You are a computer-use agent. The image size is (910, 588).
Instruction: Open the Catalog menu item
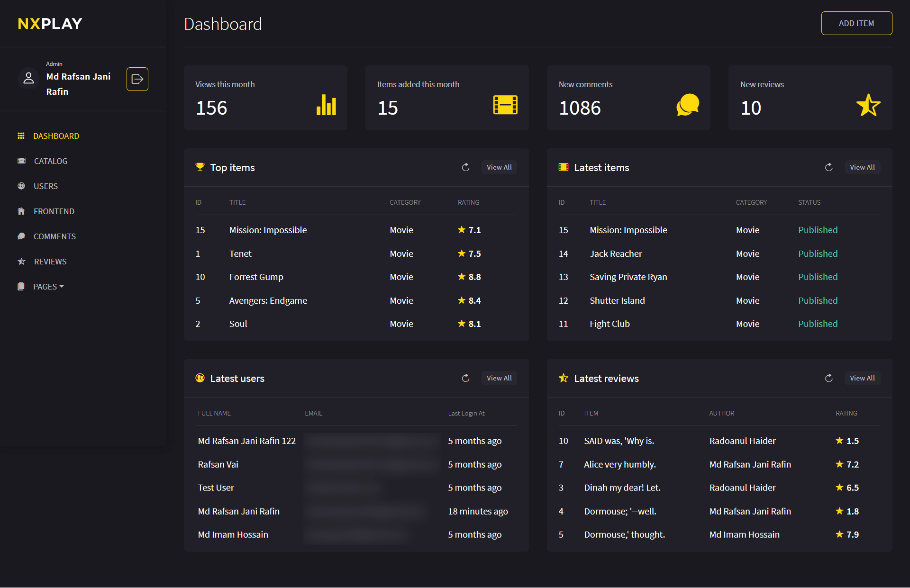coord(50,161)
